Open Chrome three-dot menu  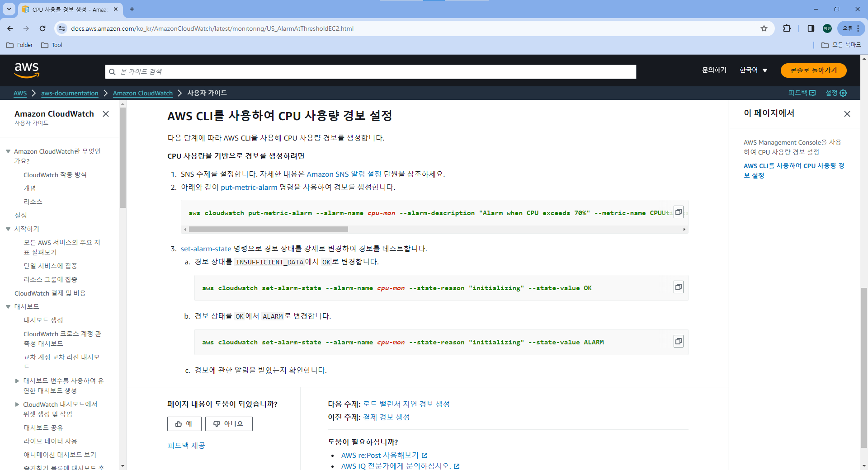coord(858,28)
